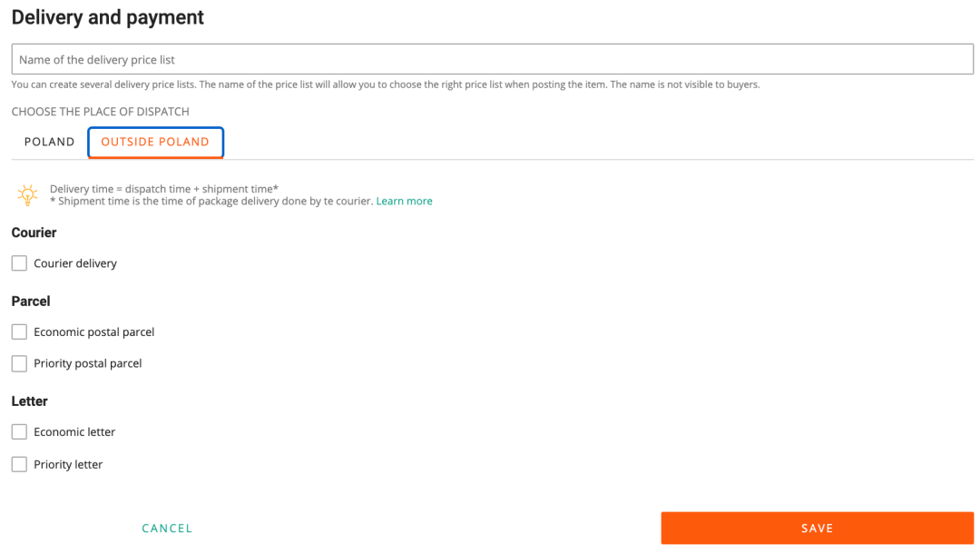This screenshot has height=554, width=980.
Task: Select the Outside Poland tab
Action: click(x=156, y=142)
